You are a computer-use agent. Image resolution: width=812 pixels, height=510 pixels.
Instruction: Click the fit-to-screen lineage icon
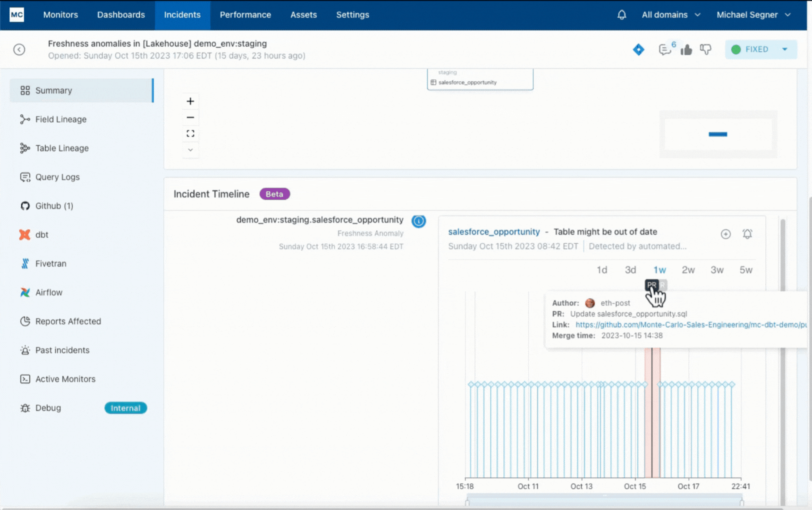(x=190, y=134)
